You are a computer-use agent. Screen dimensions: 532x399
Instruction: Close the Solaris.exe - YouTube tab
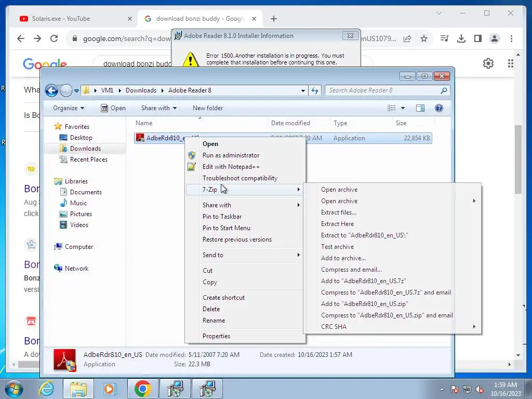(129, 19)
